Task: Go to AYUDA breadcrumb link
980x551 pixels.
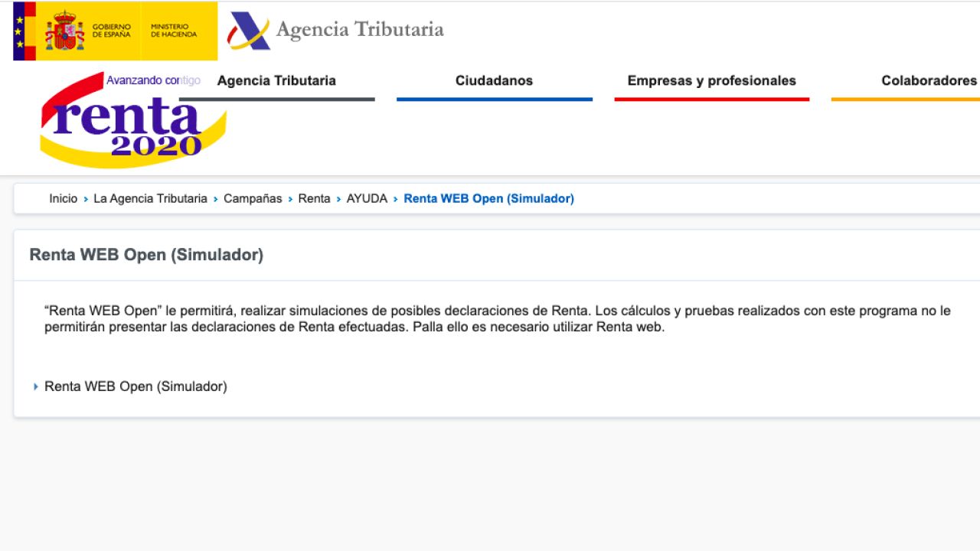Action: (x=367, y=199)
